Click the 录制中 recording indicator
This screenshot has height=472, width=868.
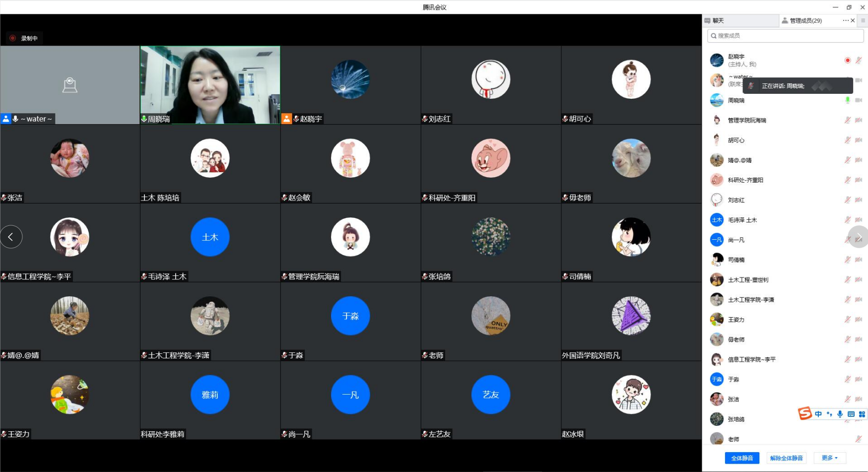(x=24, y=38)
